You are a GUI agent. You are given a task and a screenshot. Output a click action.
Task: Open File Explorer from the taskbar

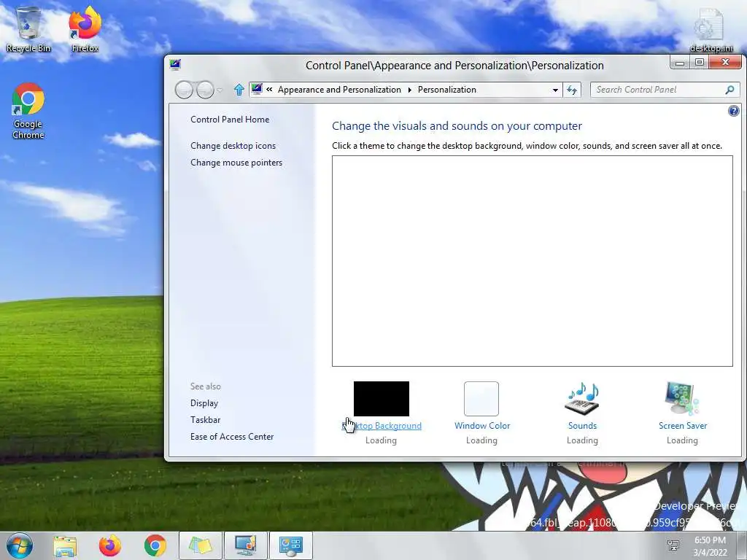(x=65, y=545)
